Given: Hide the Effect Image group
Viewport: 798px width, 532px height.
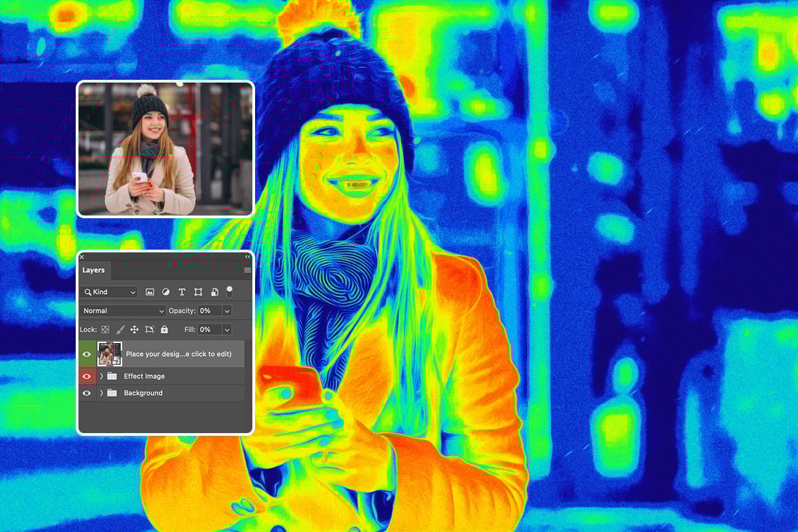Looking at the screenshot, I should point(87,376).
